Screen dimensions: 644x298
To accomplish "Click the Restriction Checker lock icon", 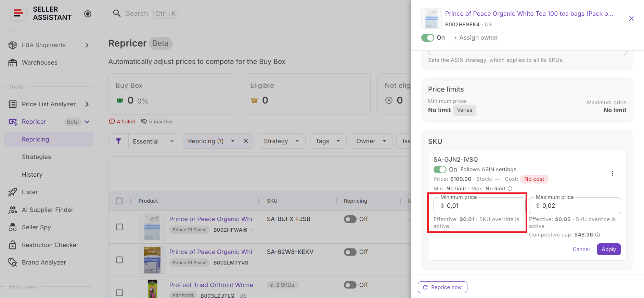I will click(13, 245).
